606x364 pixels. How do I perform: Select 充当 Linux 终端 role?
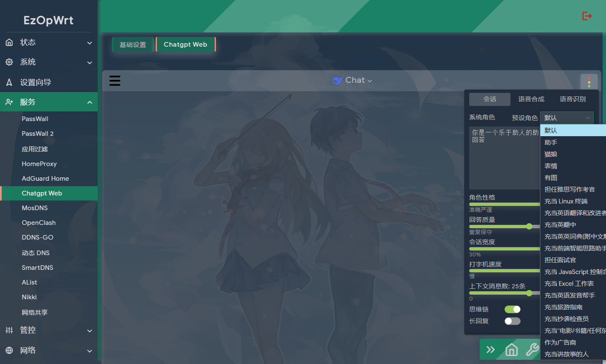(x=573, y=201)
